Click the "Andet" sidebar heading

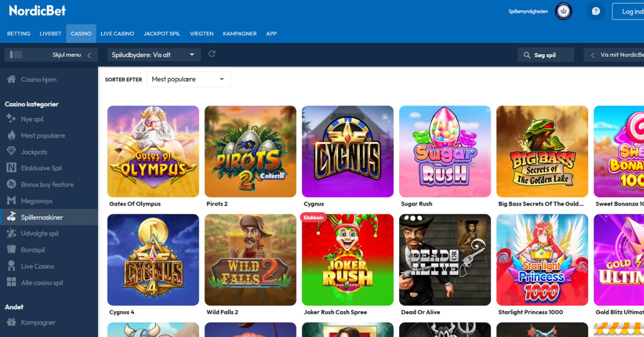pyautogui.click(x=14, y=307)
